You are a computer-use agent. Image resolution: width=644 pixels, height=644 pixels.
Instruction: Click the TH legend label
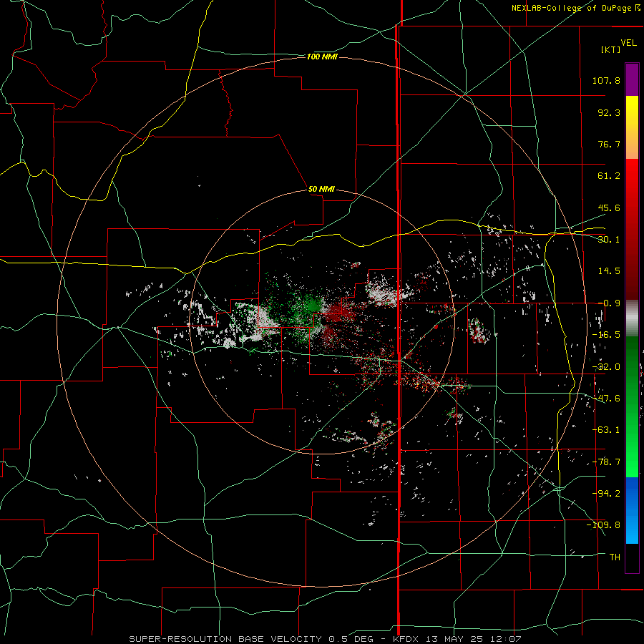(615, 557)
